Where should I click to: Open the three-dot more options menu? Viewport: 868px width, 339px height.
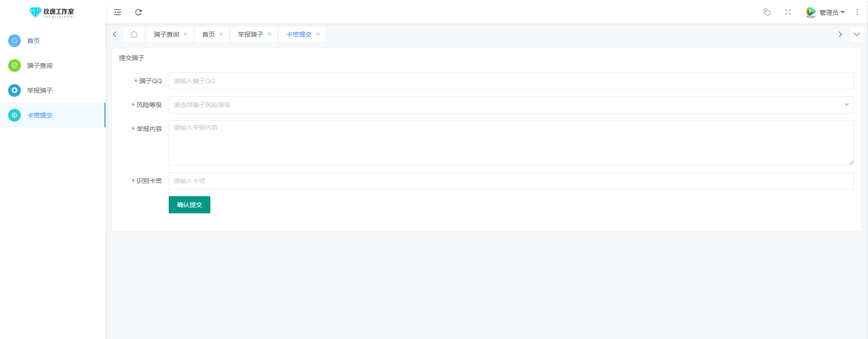click(857, 12)
